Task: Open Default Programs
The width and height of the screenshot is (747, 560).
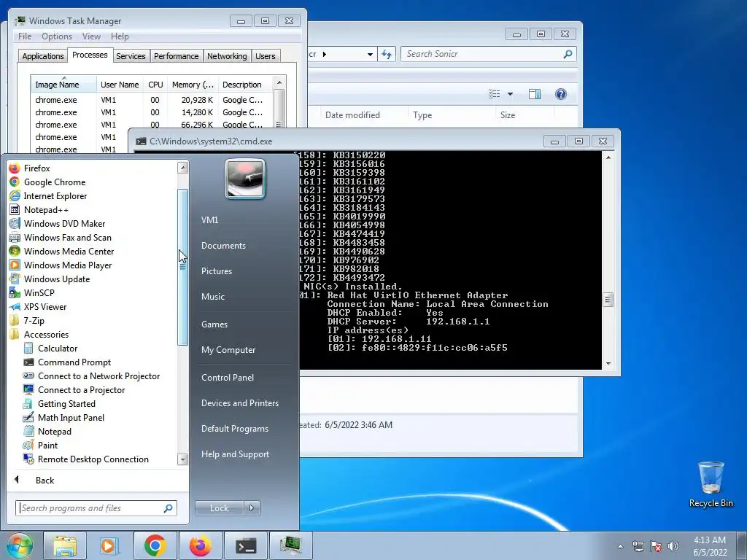Action: point(234,429)
